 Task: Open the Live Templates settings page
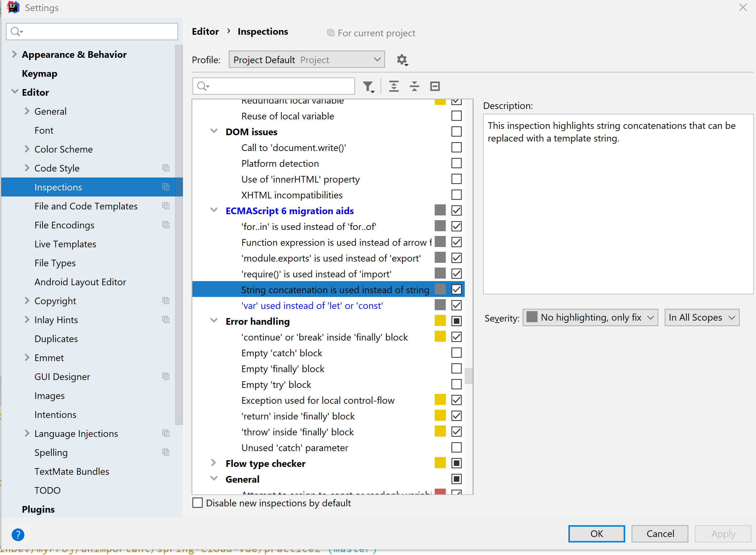65,244
